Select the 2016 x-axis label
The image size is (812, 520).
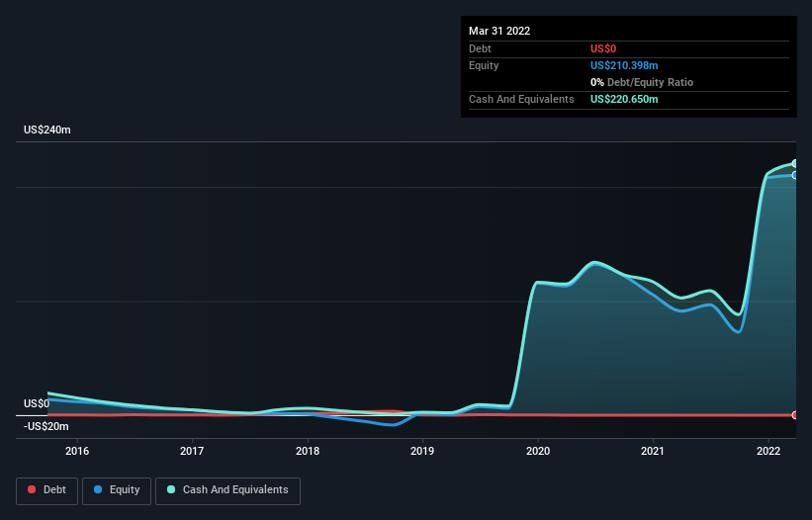(77, 451)
